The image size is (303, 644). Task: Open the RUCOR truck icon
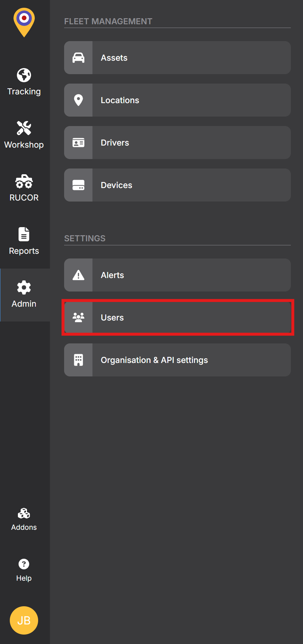coord(24,181)
